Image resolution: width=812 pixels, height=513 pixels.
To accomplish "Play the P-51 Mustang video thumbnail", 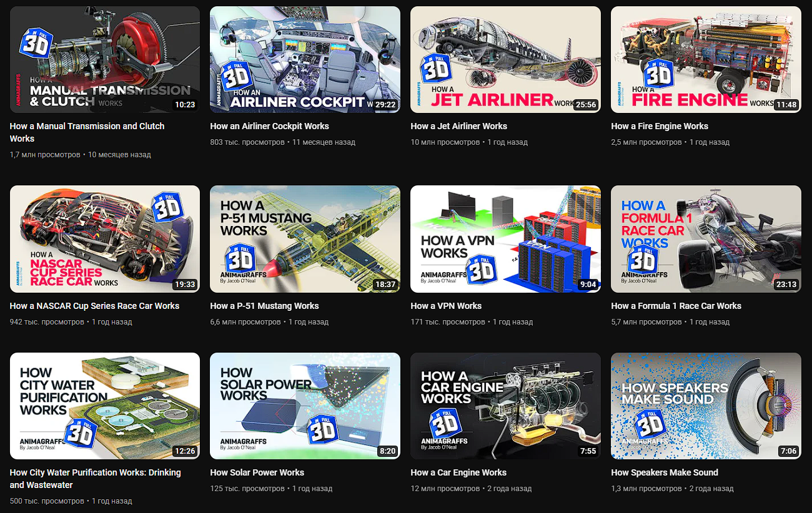I will (x=305, y=239).
